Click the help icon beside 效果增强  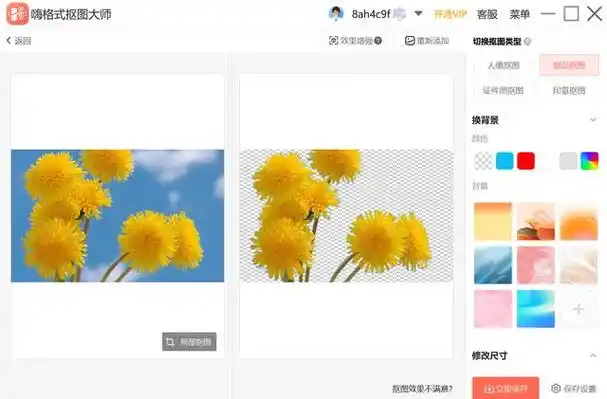378,41
